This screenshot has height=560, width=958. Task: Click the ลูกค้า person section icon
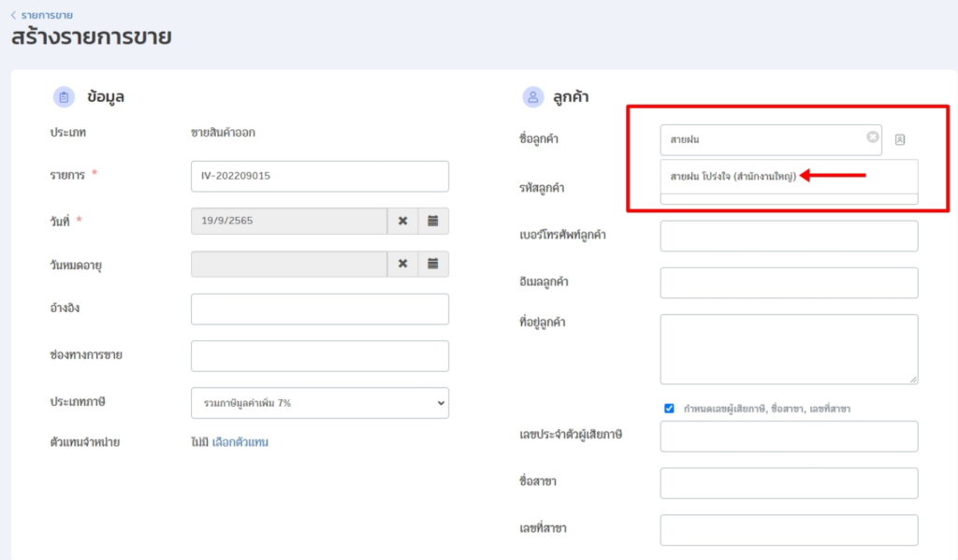click(x=533, y=96)
